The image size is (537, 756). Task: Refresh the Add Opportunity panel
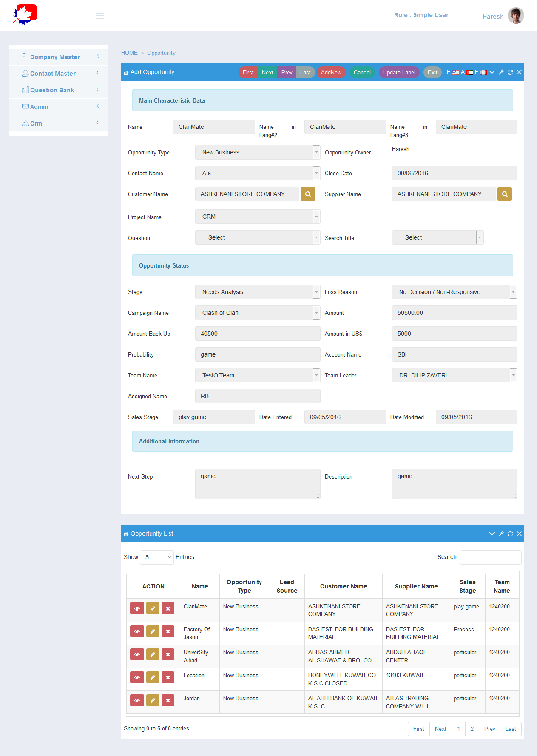[x=510, y=72]
